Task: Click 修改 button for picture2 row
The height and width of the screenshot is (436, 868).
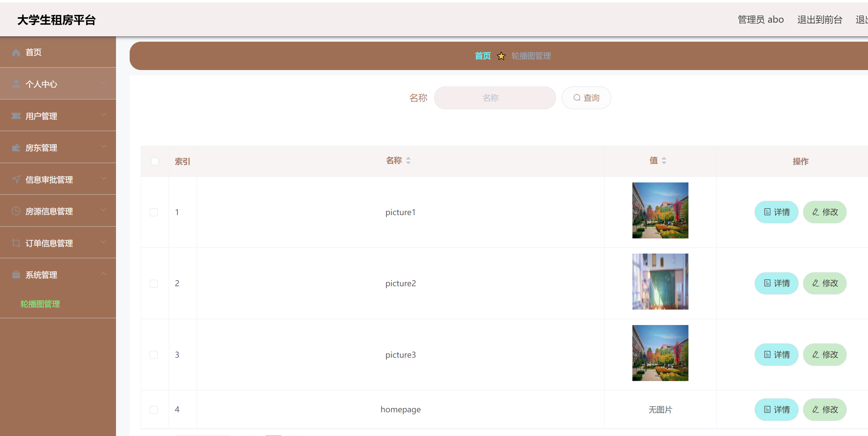Action: [825, 283]
